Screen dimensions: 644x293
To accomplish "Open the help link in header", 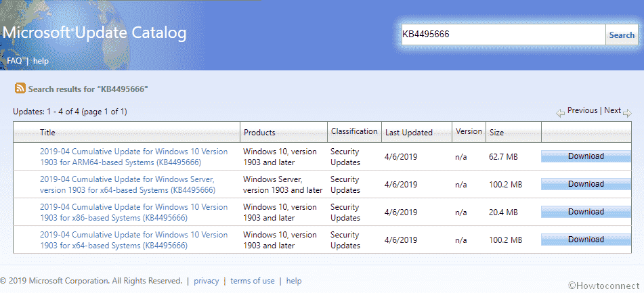I will pos(41,61).
